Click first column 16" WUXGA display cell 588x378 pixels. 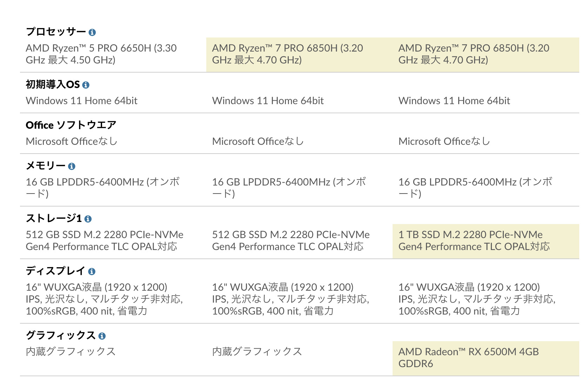click(x=105, y=299)
